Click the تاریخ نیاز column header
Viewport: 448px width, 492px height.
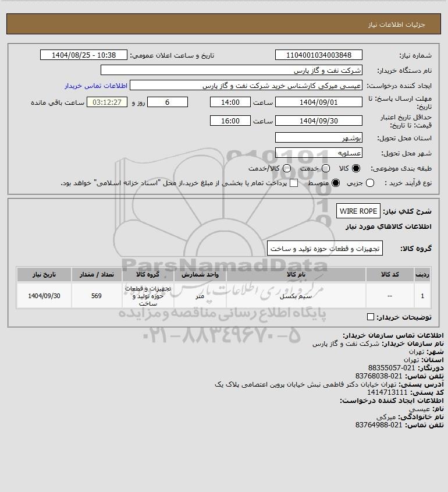coord(44,275)
